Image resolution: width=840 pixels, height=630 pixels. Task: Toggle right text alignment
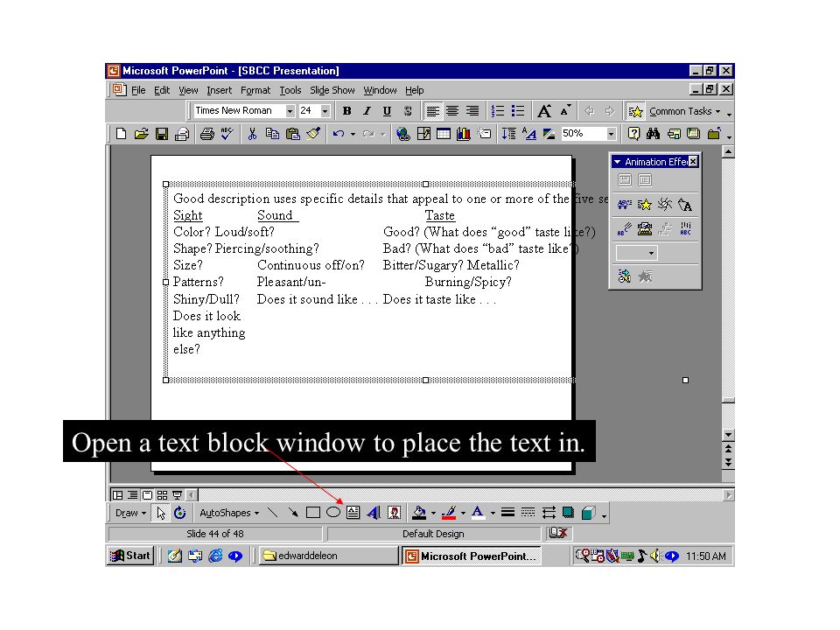pos(472,111)
